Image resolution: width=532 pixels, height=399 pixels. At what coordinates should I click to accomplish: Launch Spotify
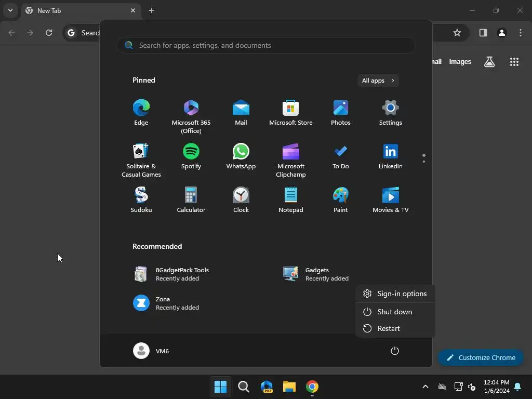pos(191,156)
